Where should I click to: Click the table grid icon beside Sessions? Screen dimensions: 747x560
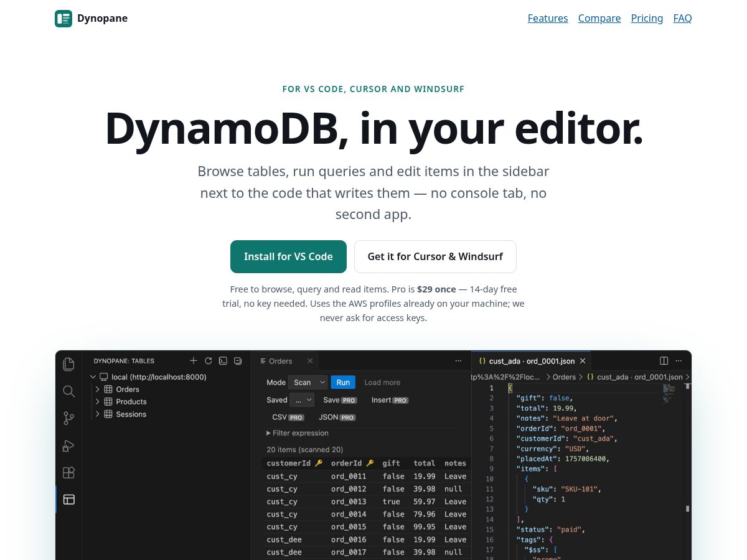tap(108, 414)
